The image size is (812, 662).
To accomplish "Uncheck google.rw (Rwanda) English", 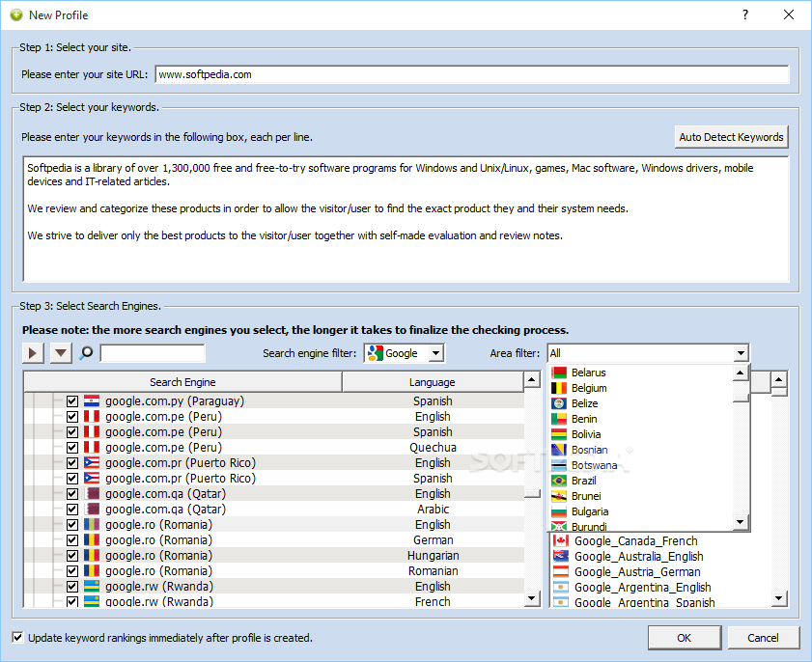I will 72,587.
